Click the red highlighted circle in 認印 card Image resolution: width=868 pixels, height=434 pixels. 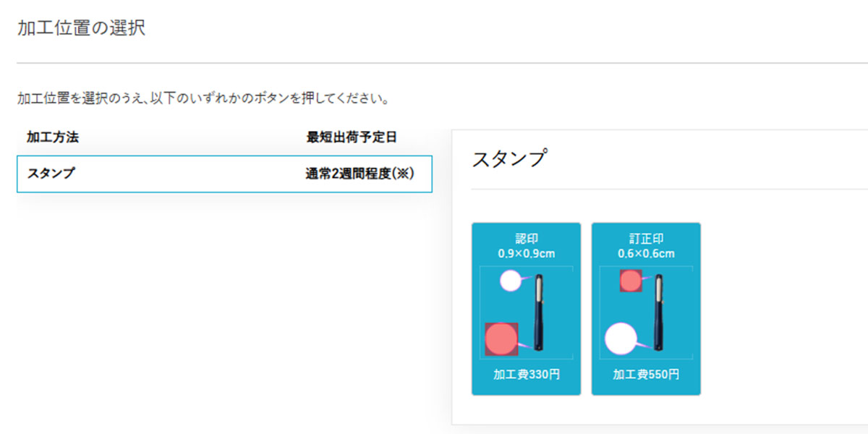point(501,339)
